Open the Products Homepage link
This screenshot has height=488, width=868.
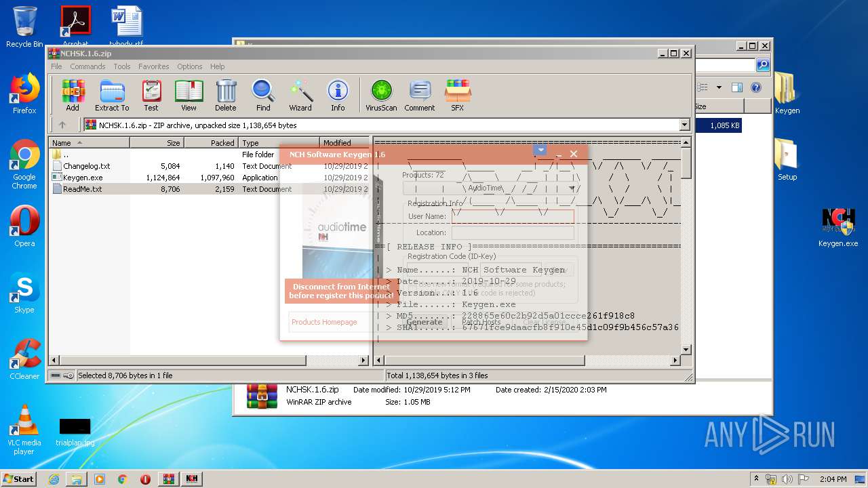(x=324, y=322)
